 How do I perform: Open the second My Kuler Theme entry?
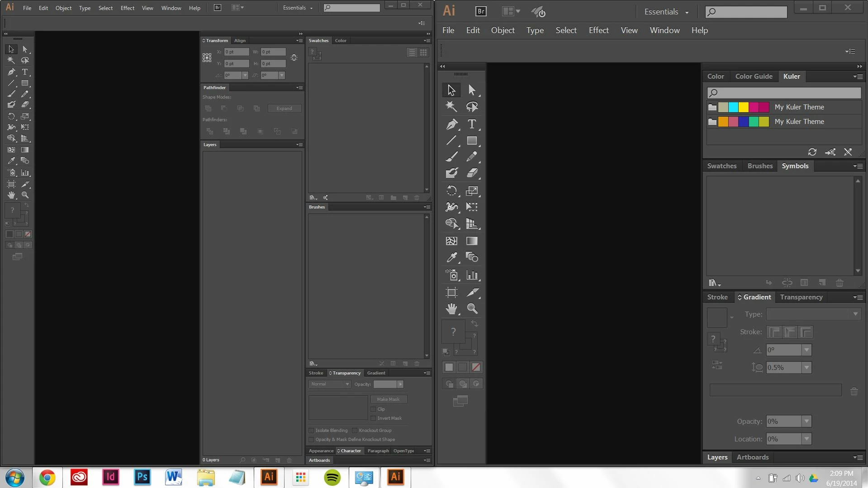[x=784, y=122]
